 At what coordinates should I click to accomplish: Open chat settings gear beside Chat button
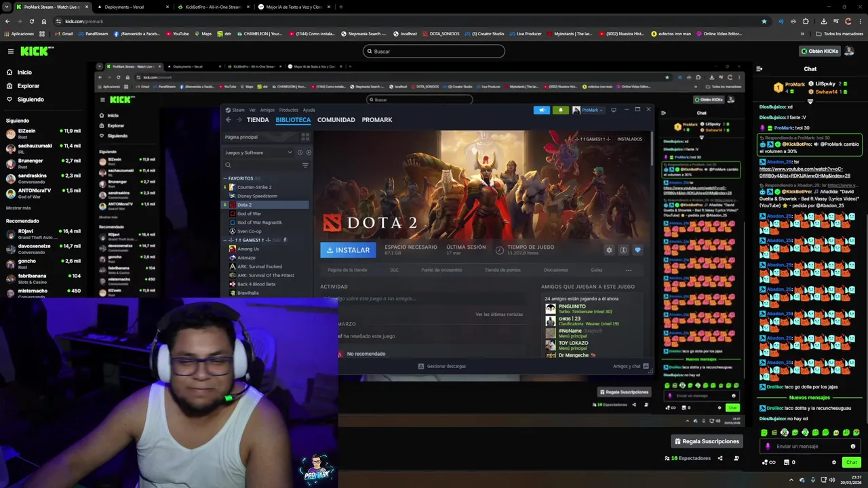coord(833,462)
